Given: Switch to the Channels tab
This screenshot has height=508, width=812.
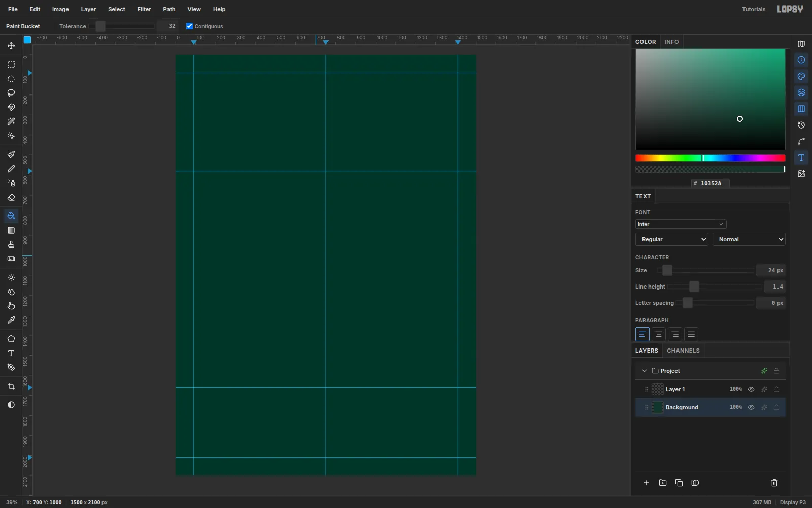Looking at the screenshot, I should pos(683,351).
